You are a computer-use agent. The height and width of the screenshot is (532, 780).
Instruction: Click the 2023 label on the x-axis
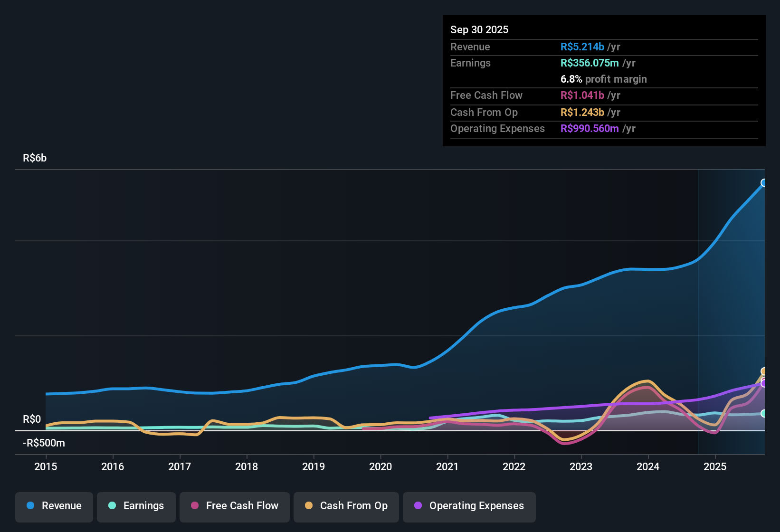click(581, 467)
